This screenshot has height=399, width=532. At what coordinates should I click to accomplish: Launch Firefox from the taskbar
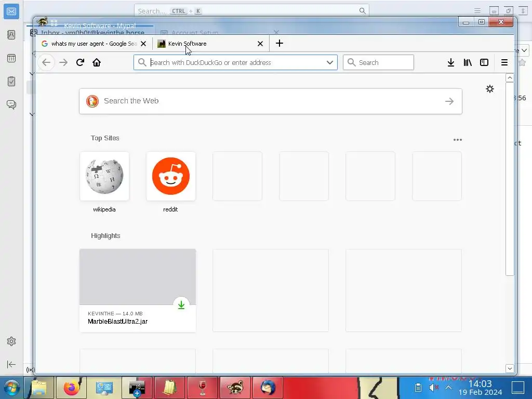72,388
